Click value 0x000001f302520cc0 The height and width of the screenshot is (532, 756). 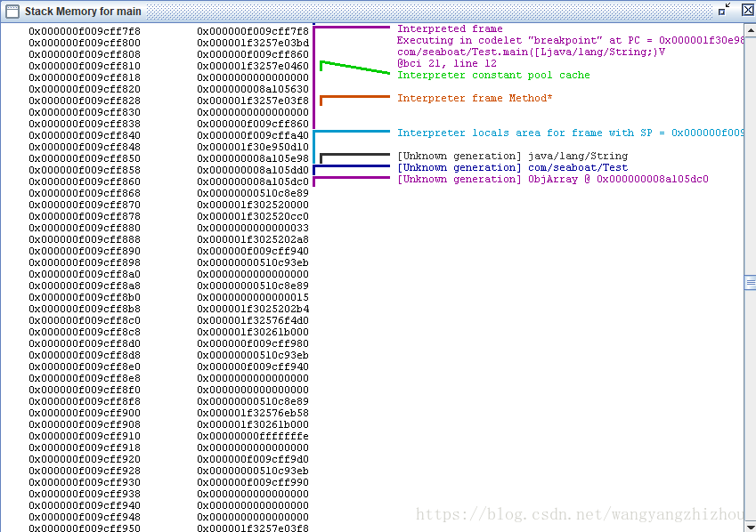coord(253,216)
